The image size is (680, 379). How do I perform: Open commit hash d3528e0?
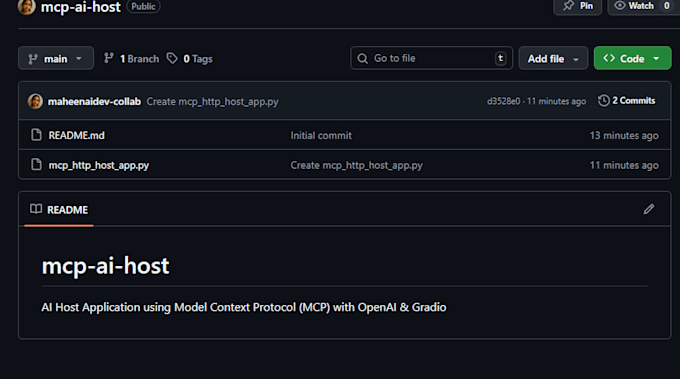(503, 101)
